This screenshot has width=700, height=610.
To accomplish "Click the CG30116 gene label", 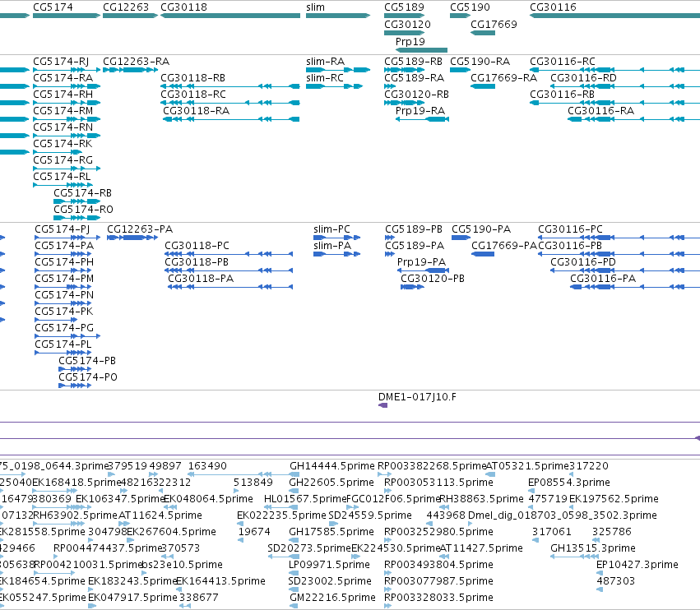I will 553,7.
